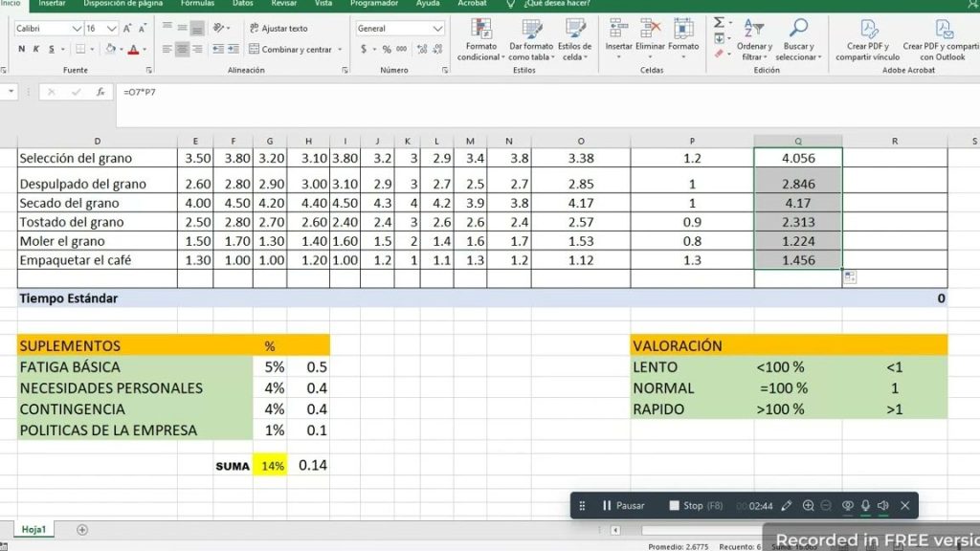The height and width of the screenshot is (551, 980).
Task: Toggle Ajustar texto wrap option
Action: [278, 29]
